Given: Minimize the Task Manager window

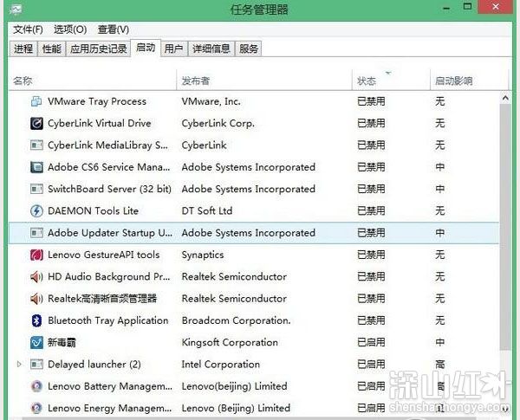Looking at the screenshot, I should 446,7.
